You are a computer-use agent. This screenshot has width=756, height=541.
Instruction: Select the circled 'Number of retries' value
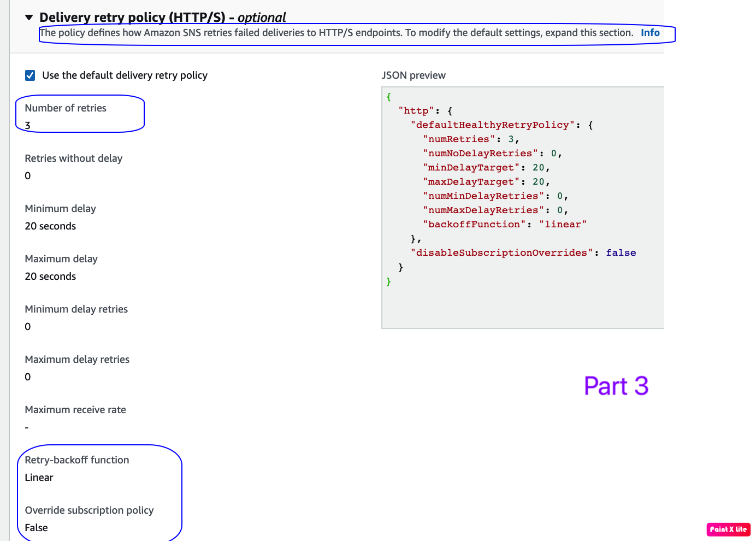coord(27,125)
